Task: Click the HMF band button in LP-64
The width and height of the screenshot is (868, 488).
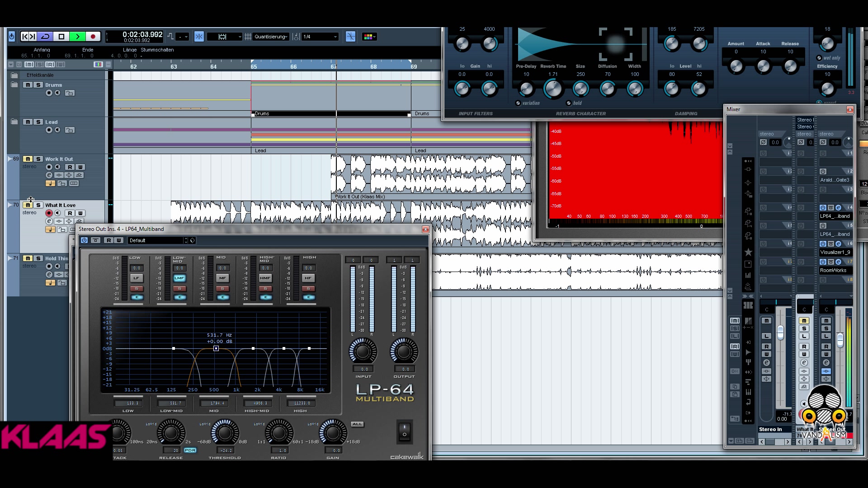Action: coord(265,278)
